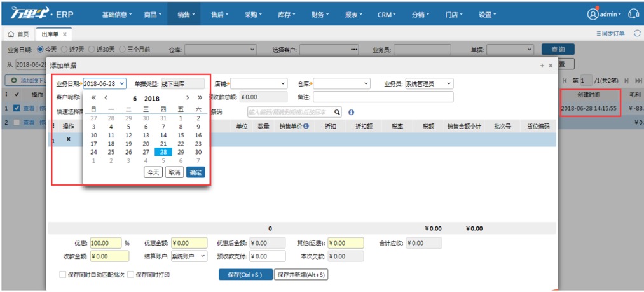Click next page arrow in pager
The image size is (644, 292).
(627, 80)
